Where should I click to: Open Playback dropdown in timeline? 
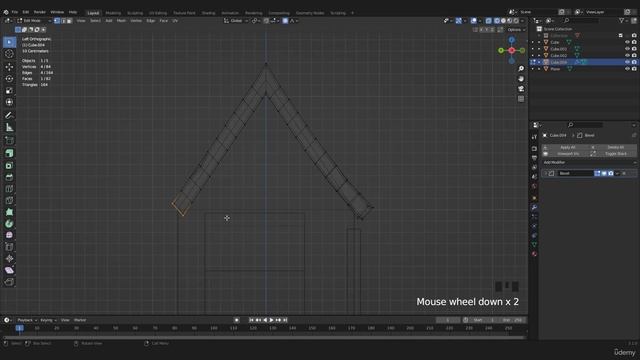pyautogui.click(x=27, y=320)
